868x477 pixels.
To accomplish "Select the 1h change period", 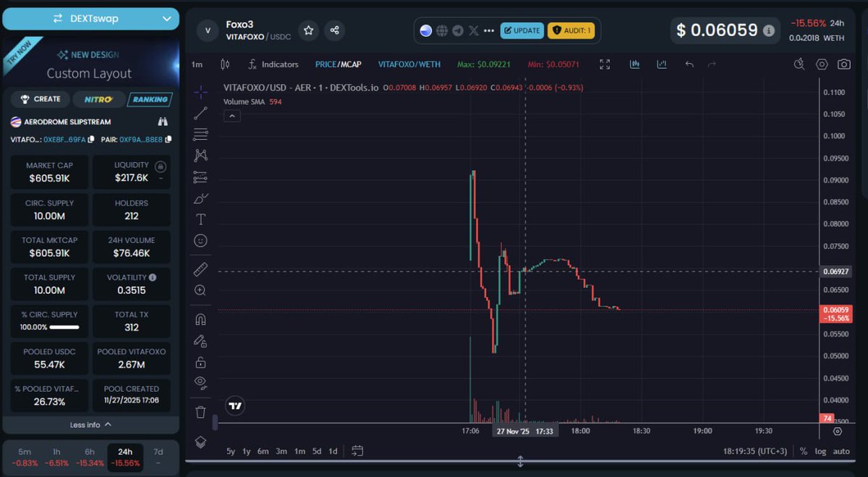I will click(x=56, y=457).
